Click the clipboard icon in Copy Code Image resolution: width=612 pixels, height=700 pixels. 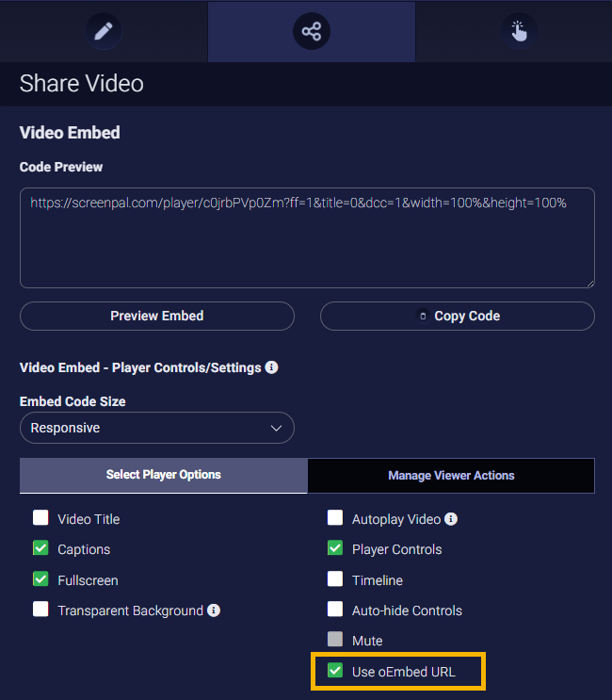(x=423, y=317)
